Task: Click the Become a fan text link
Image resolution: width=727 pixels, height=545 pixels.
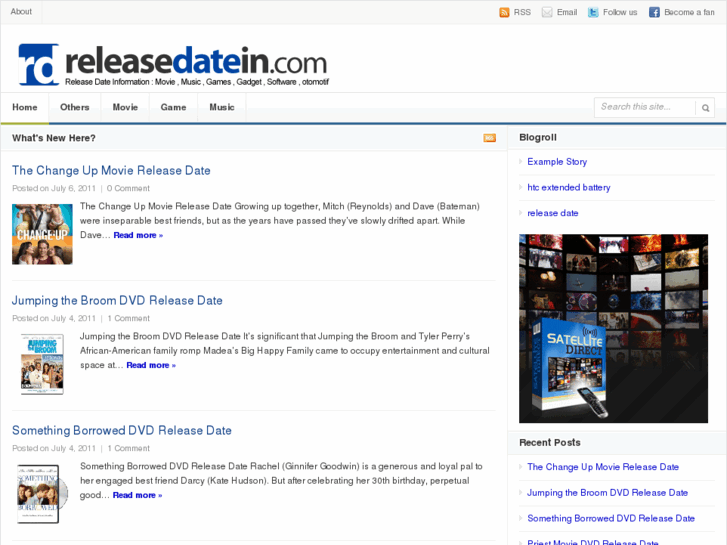Action: pos(689,13)
